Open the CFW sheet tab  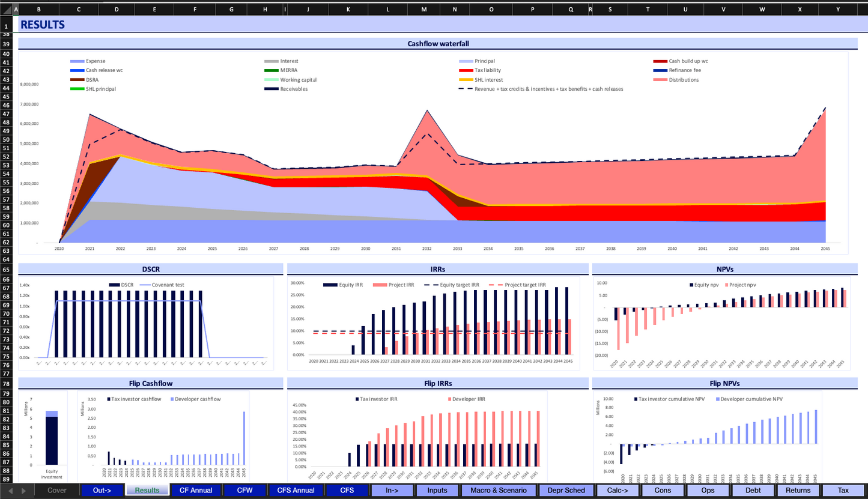point(244,490)
